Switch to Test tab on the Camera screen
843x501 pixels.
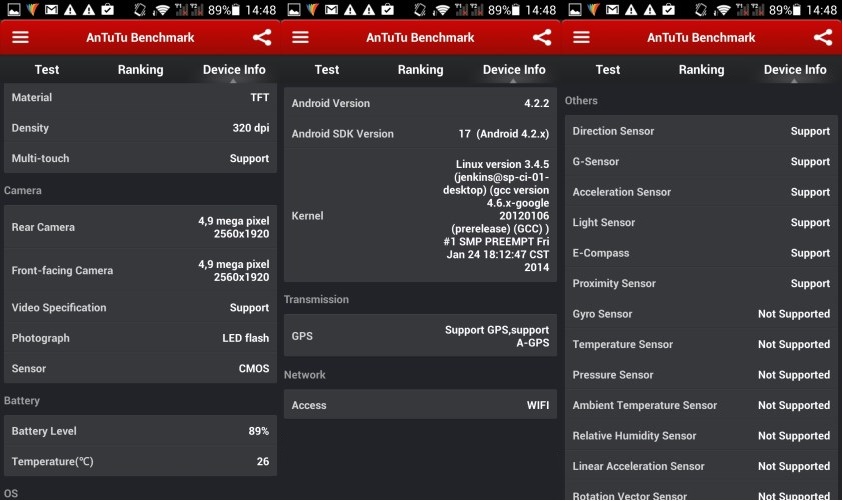[x=47, y=70]
